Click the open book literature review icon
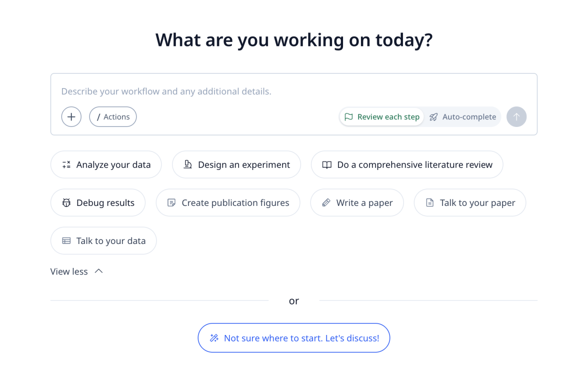The height and width of the screenshot is (366, 588). (x=327, y=164)
